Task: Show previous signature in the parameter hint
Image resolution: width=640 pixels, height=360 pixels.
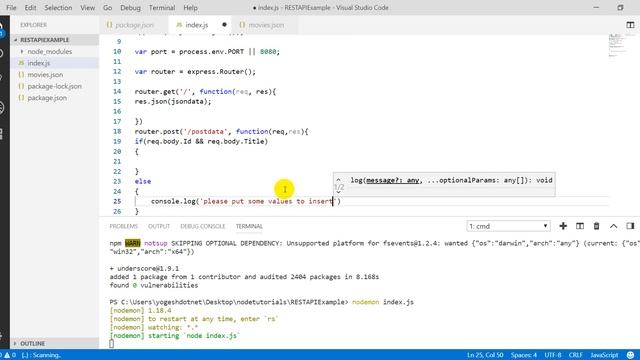Action: [x=338, y=180]
